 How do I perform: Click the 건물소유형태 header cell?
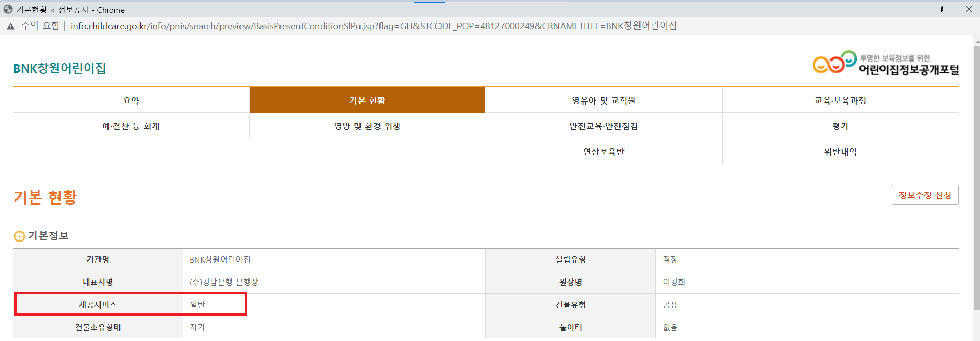(98, 327)
